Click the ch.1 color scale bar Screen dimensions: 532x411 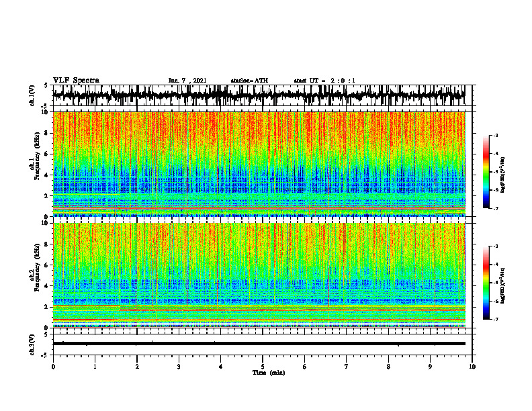pos(486,172)
